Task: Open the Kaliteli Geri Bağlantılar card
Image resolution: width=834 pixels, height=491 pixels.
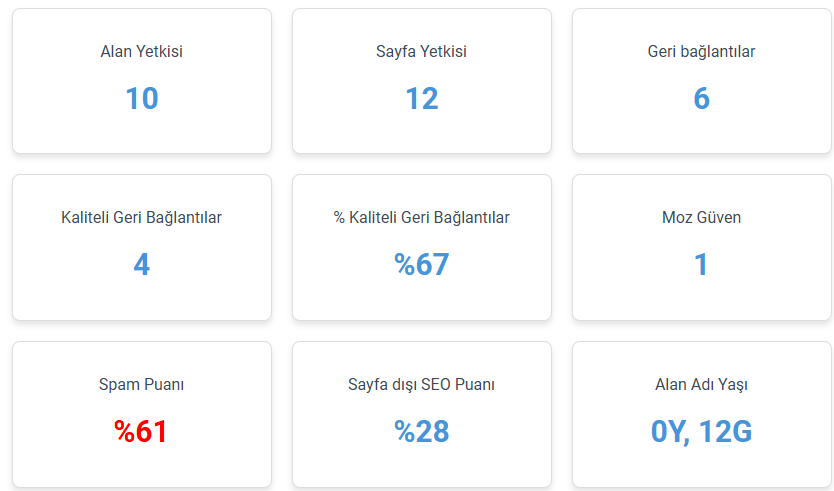Action: (142, 247)
